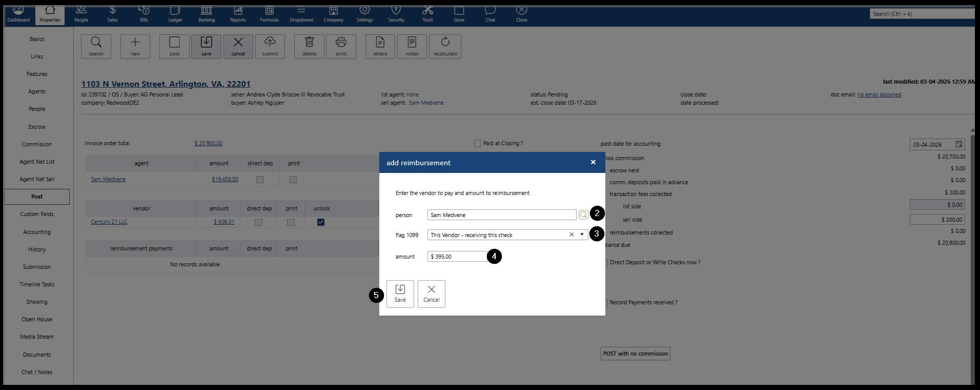
Task: Close the add reimbursement dialog
Action: (x=593, y=162)
